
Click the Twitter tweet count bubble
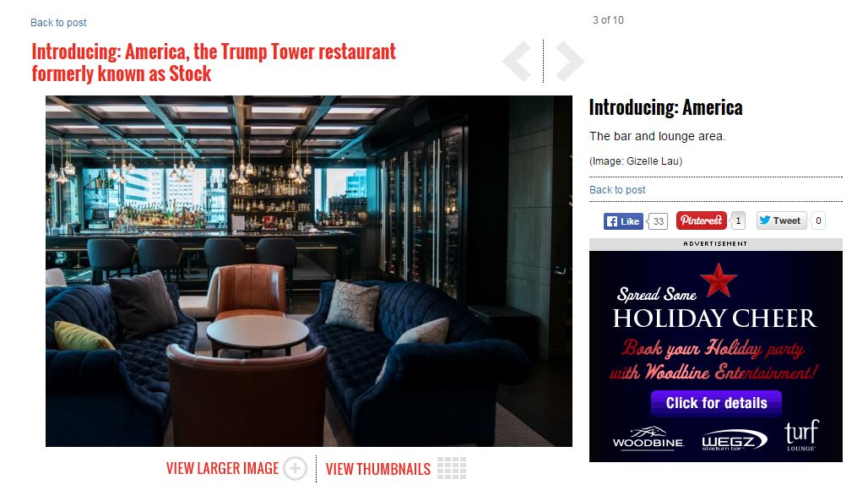[x=818, y=221]
